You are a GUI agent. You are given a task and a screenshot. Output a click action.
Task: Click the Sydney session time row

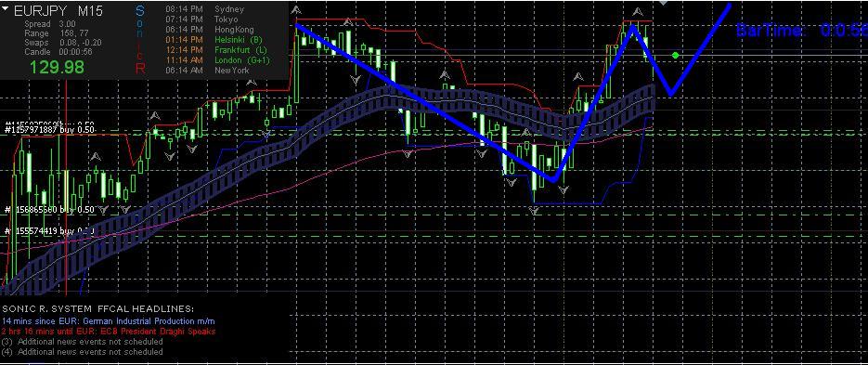(205, 9)
